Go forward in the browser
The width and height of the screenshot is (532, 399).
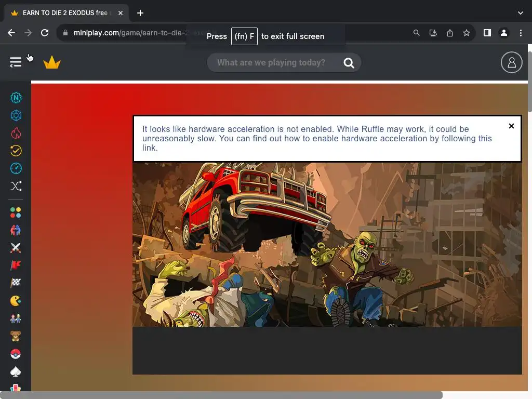[x=28, y=33]
